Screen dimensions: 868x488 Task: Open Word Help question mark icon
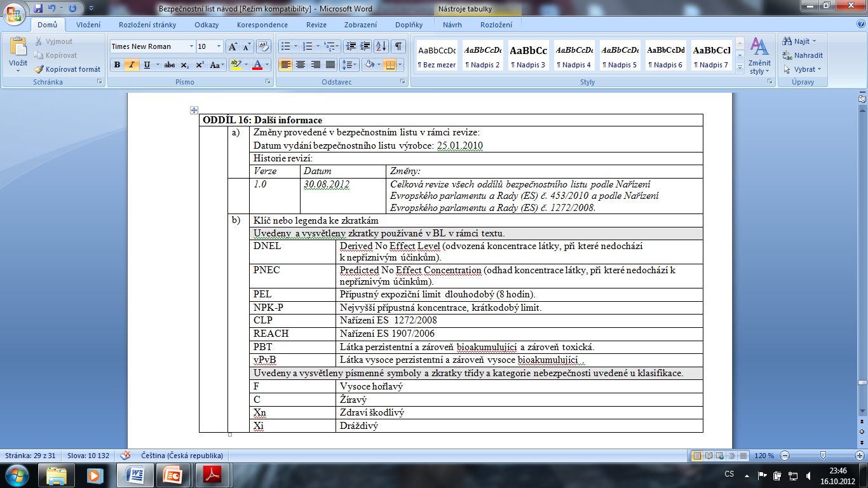click(860, 24)
